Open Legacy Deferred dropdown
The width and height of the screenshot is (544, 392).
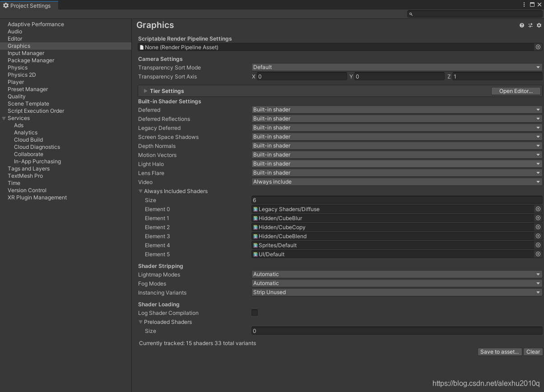click(397, 128)
